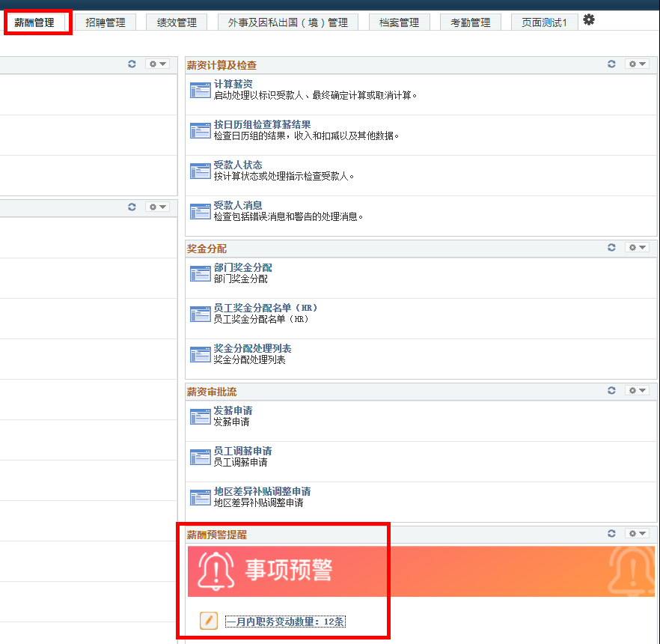Switch to the 招聘管理 tab
This screenshot has width=660, height=644.
(106, 22)
